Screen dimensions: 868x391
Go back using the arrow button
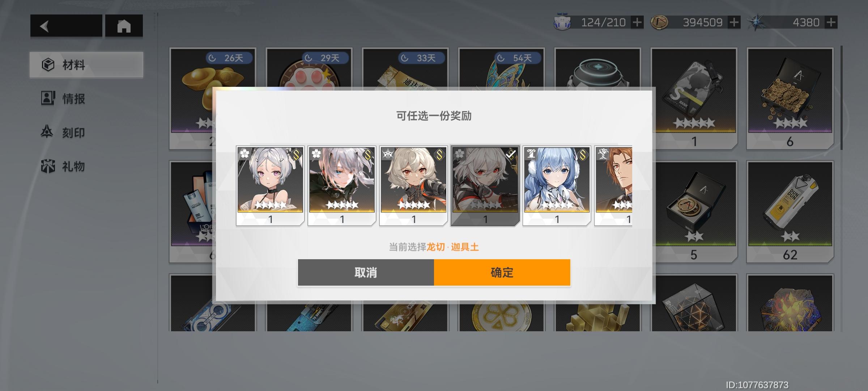point(66,26)
